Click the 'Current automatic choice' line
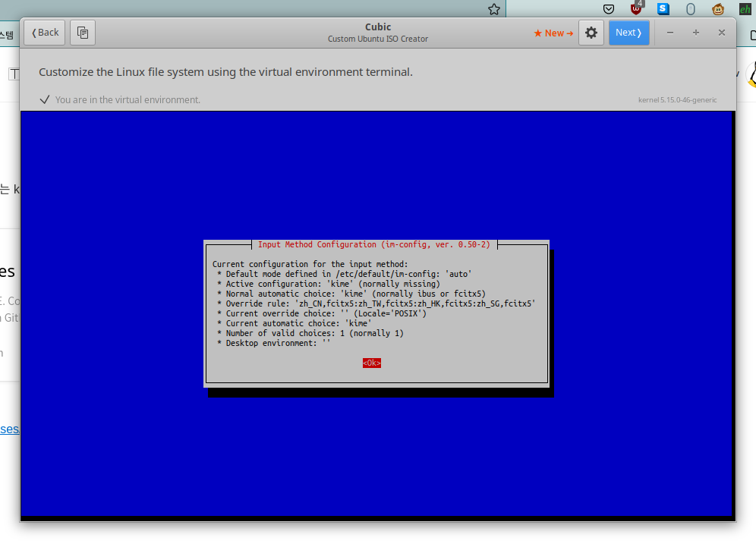 click(294, 323)
